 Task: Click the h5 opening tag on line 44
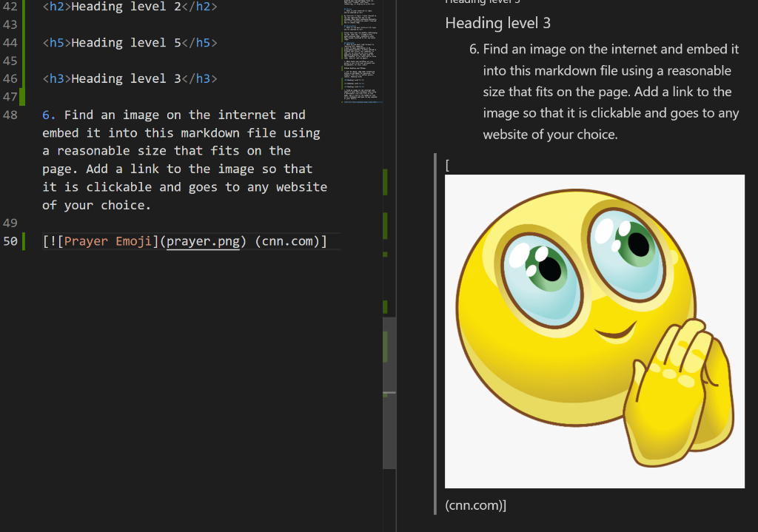pos(55,42)
